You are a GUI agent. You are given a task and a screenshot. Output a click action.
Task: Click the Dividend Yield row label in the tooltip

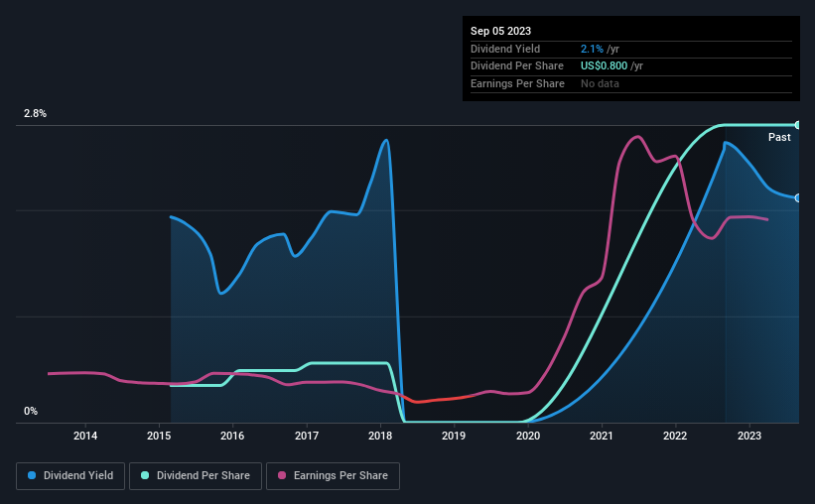click(505, 49)
